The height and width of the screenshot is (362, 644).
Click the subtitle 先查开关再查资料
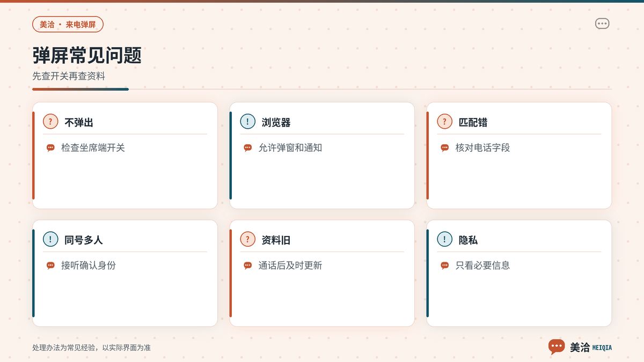[69, 76]
